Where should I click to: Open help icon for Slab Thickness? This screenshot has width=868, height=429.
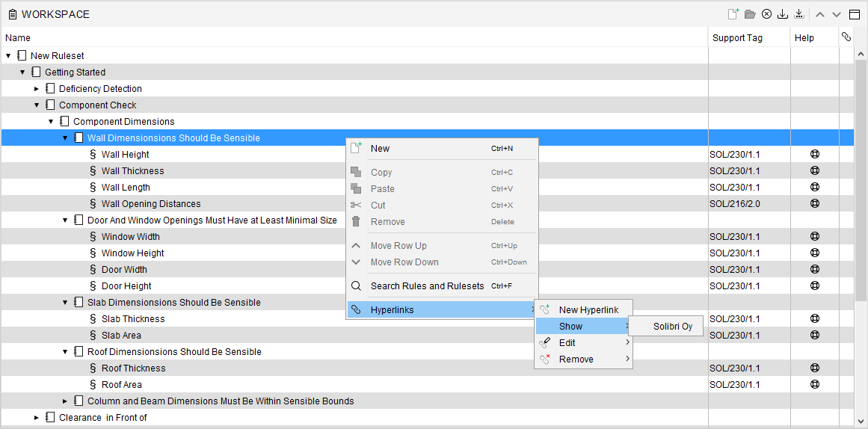(x=814, y=318)
